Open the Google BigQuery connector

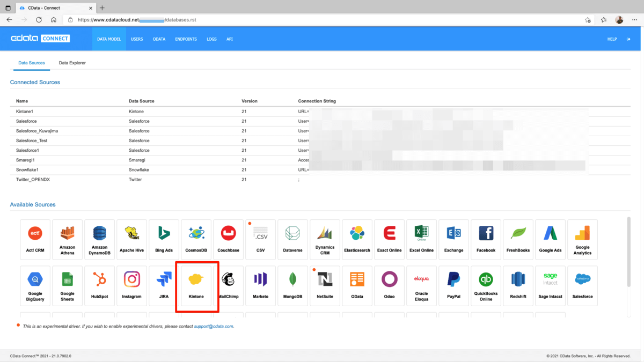click(35, 286)
